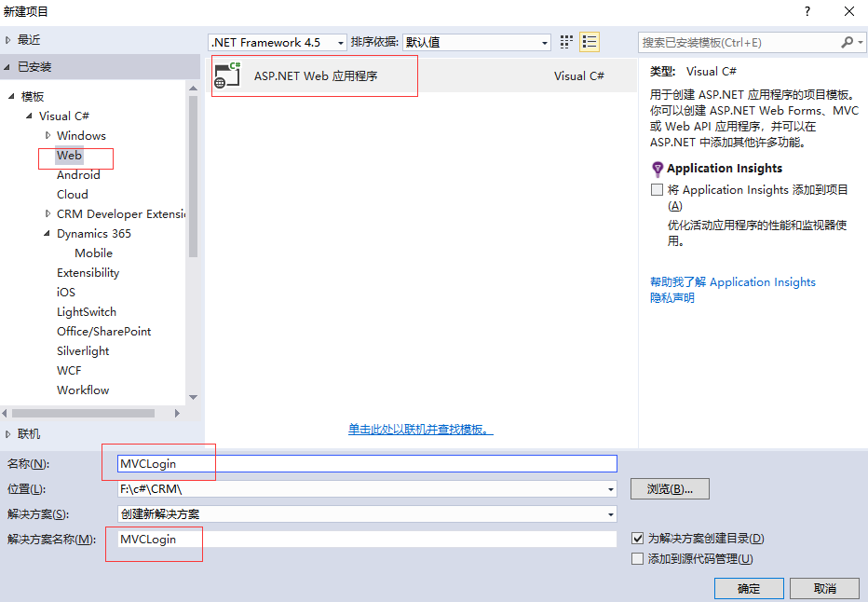Image resolution: width=868 pixels, height=602 pixels.
Task: Collapse the Dynamics 365 node
Action: coord(47,233)
